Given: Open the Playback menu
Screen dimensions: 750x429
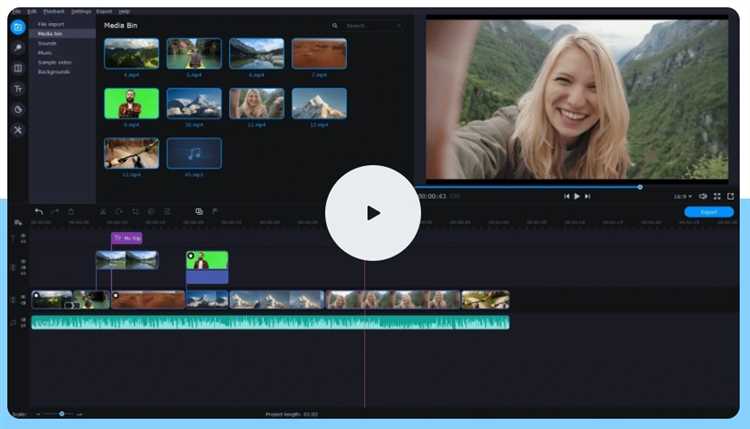Looking at the screenshot, I should click(x=53, y=11).
